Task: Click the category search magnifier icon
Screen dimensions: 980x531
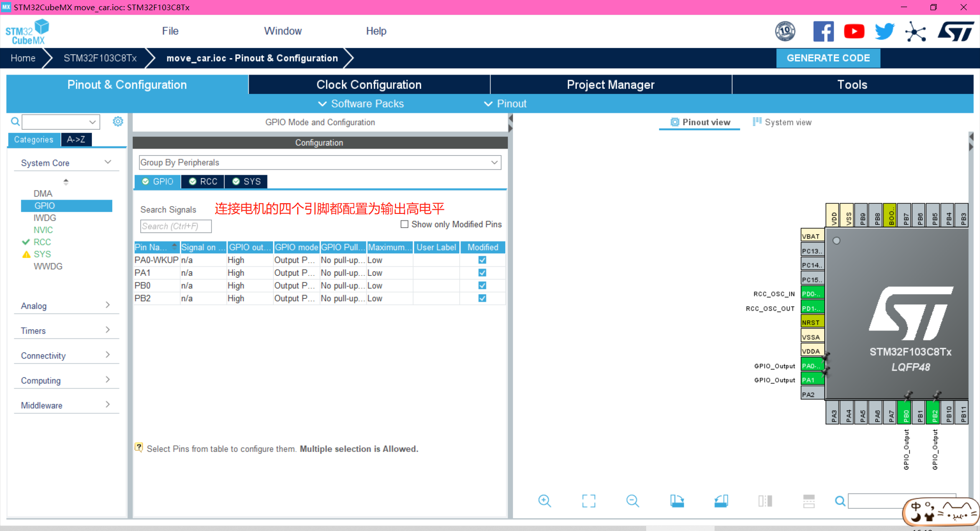Action: 15,122
